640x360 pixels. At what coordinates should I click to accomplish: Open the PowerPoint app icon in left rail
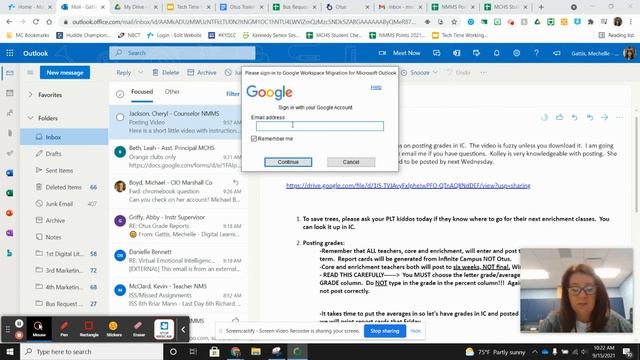pyautogui.click(x=10, y=213)
